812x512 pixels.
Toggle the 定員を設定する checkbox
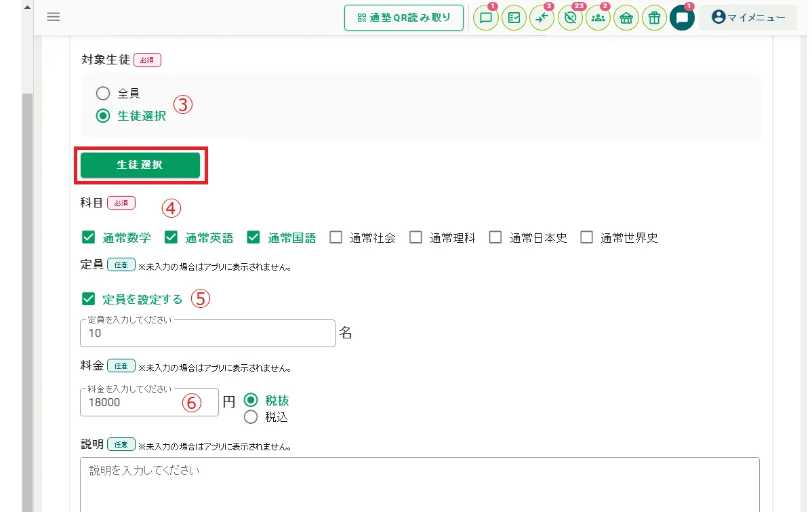click(89, 299)
